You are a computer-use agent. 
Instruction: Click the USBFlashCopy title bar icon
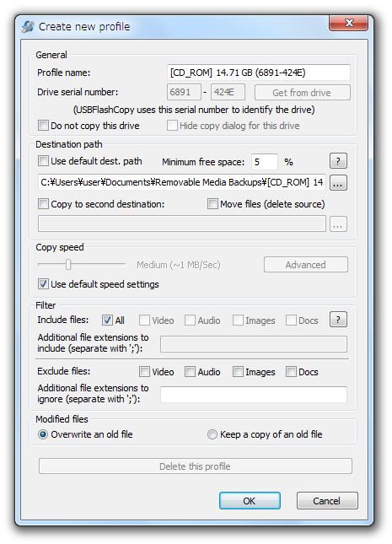click(28, 26)
